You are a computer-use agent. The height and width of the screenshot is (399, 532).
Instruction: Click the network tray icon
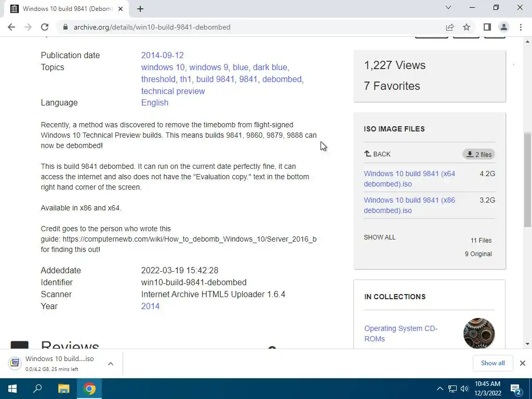coord(453,389)
